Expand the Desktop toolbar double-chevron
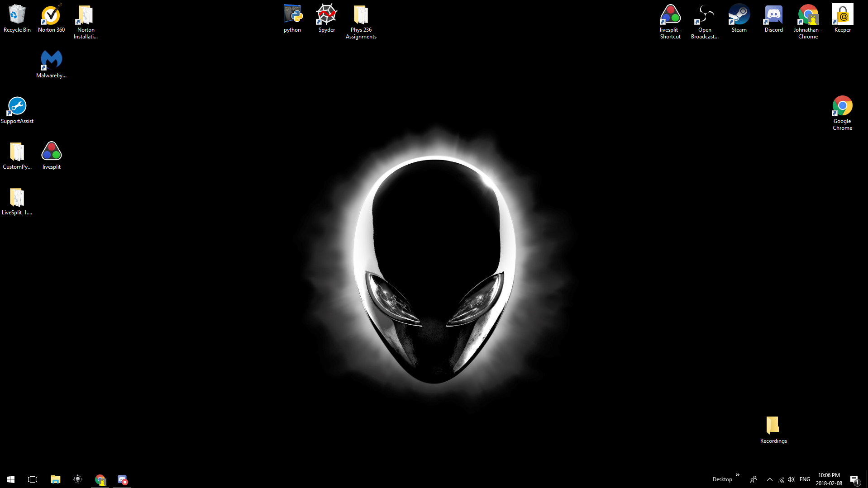Screen dimensions: 868x488 (x=737, y=475)
